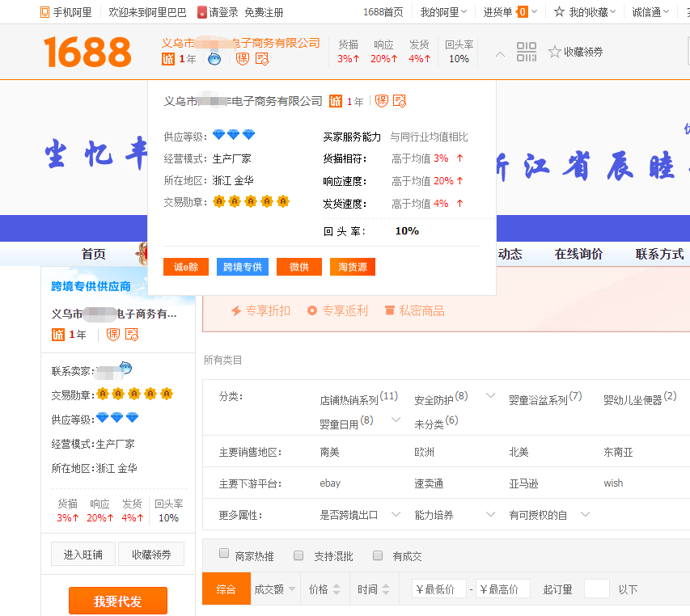690x616 pixels.
Task: Open the 首页 nav tab
Action: tap(93, 254)
